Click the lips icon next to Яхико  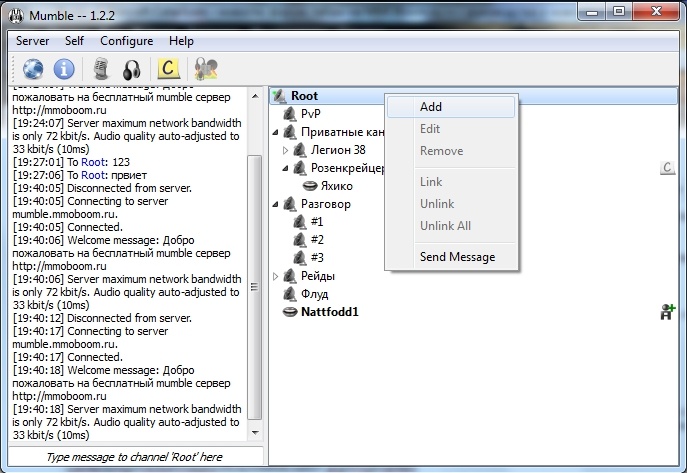(x=310, y=186)
